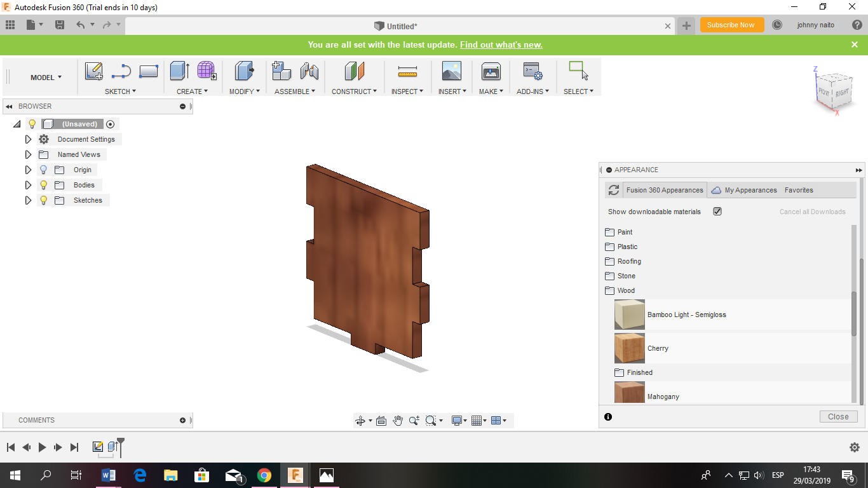Toggle visibility bulb of Bodies folder
Viewport: 868px width, 488px height.
tap(43, 185)
